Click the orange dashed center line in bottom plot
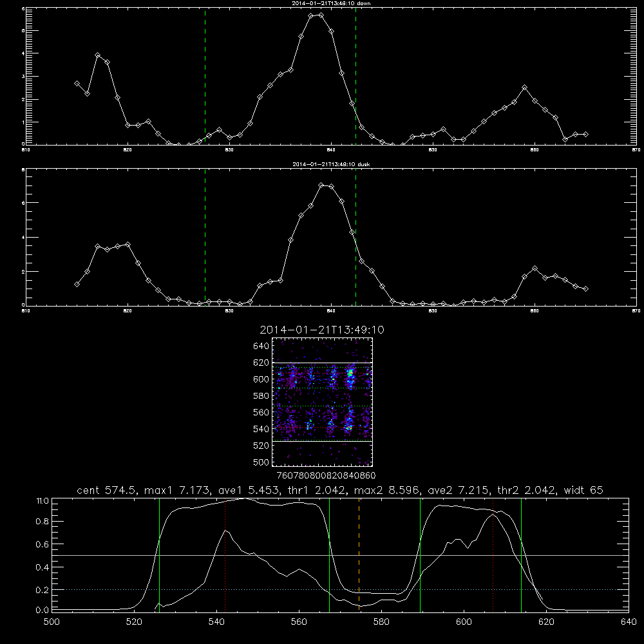The width and height of the screenshot is (644, 644). click(x=359, y=555)
